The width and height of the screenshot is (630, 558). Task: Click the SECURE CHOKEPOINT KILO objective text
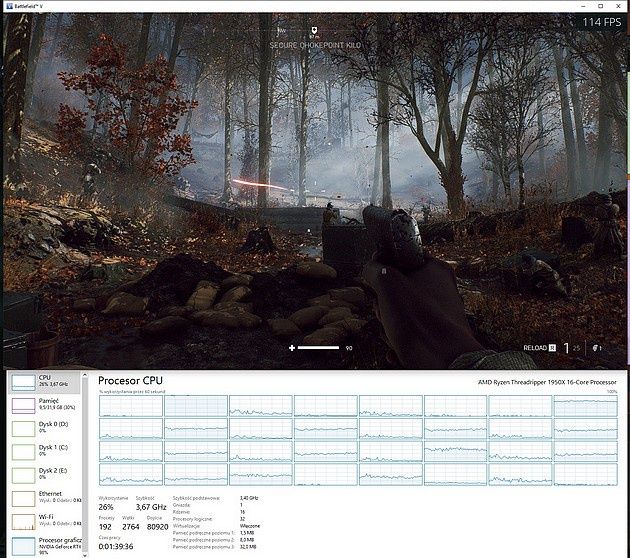tap(315, 45)
